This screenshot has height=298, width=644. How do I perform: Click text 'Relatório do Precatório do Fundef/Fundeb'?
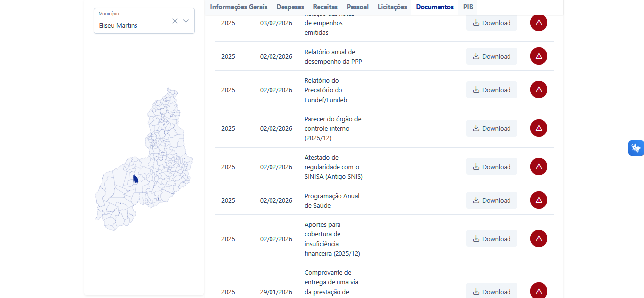pyautogui.click(x=325, y=90)
